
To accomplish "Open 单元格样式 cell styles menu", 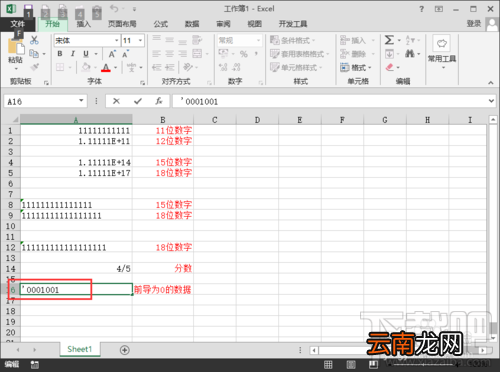I will click(x=296, y=67).
